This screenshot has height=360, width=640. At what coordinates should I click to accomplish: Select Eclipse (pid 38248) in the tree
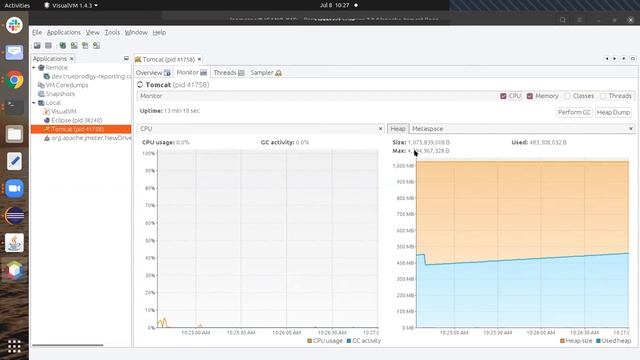tap(73, 120)
